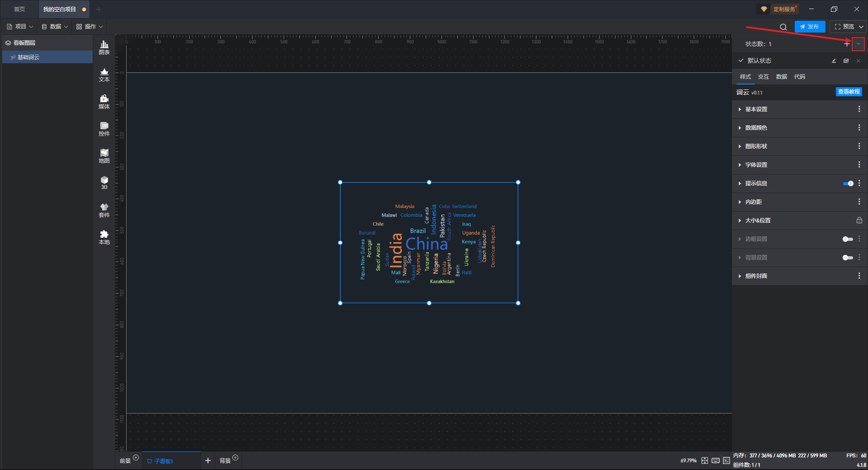Click the rename pencil icon for 默认状态
This screenshot has width=868, height=470.
834,61
